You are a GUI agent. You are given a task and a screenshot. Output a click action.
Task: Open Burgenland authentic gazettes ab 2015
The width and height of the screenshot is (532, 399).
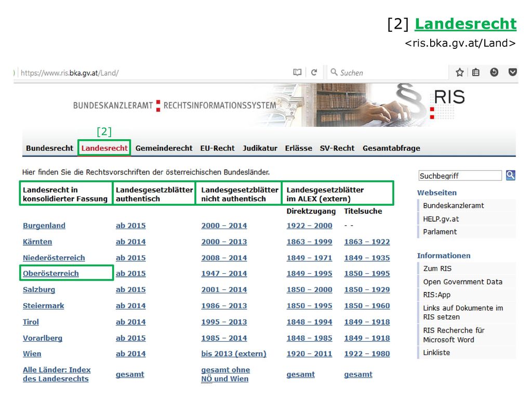tap(130, 225)
